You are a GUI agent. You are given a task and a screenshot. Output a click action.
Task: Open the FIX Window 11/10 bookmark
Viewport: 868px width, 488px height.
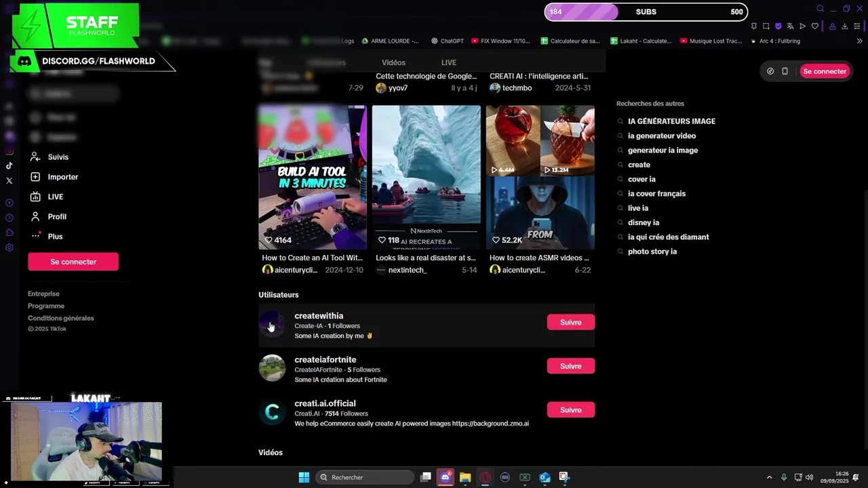tap(500, 41)
